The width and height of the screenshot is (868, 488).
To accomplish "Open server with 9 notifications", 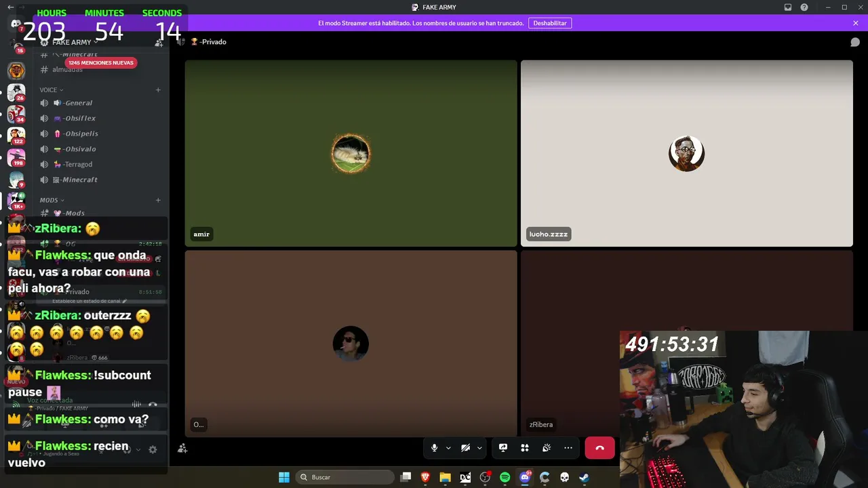I will click(16, 179).
